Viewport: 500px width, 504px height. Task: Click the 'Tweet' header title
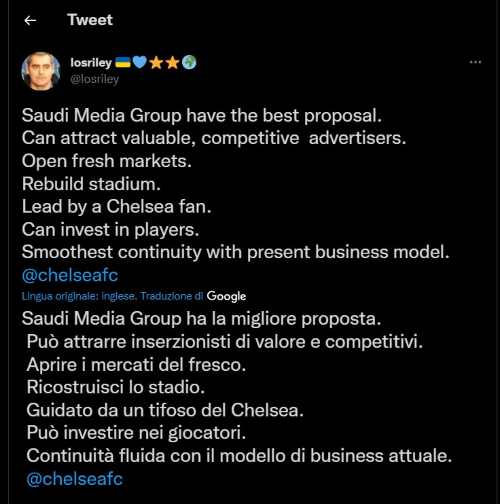point(90,20)
